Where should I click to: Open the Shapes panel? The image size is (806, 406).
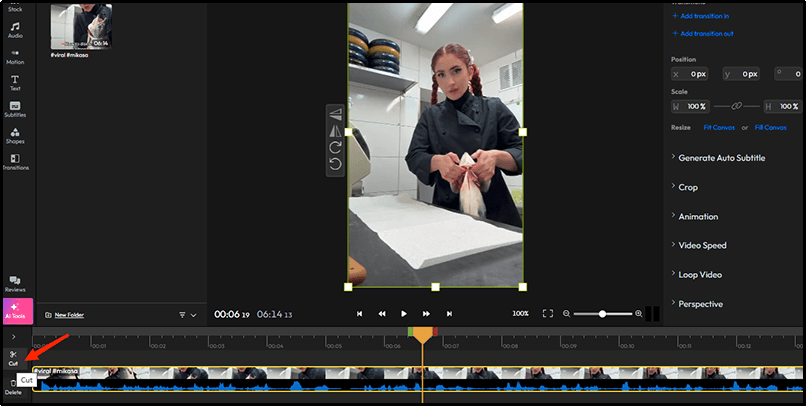(15, 134)
